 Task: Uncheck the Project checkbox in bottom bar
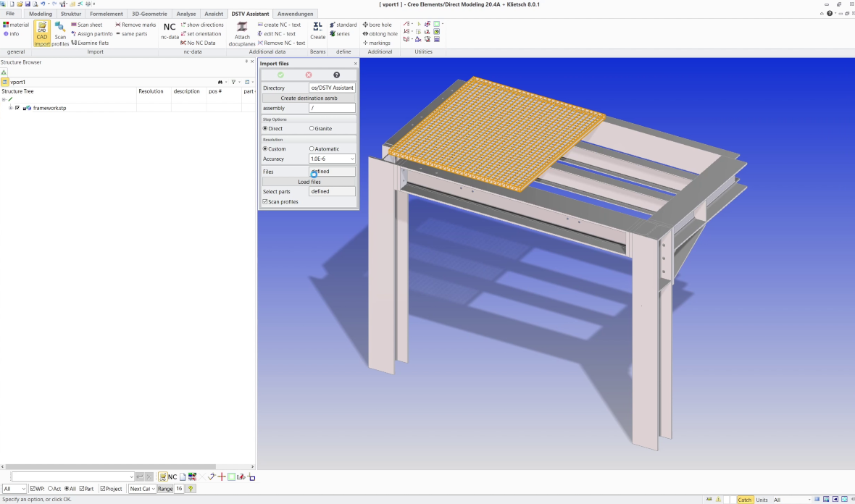point(103,489)
